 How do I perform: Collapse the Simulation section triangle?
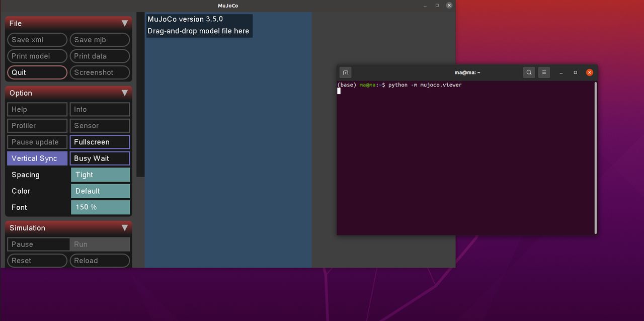point(125,228)
